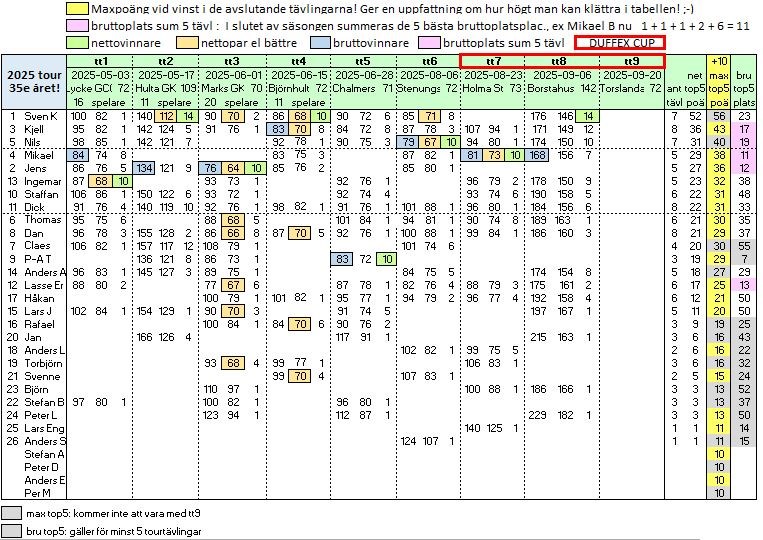This screenshot has height=540, width=763.
Task: Click the 2025-06-15 date cell
Action: pos(298,75)
